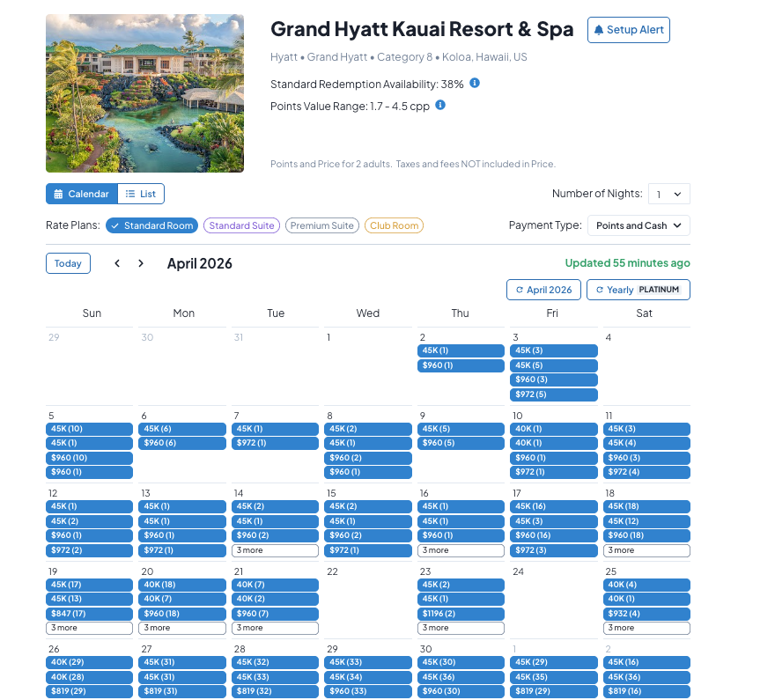The height and width of the screenshot is (700, 775).
Task: Click the info icon next to Standard Redemption Availability
Action: (475, 83)
